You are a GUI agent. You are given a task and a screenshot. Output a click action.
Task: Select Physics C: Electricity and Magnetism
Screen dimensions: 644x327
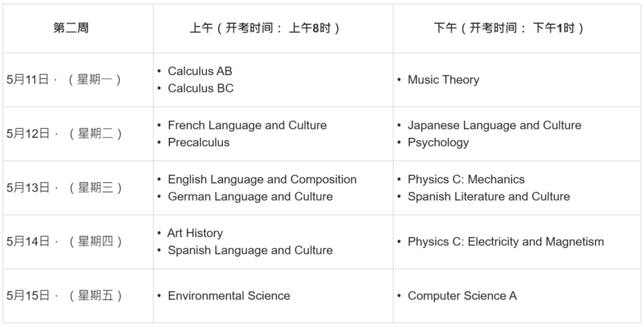click(x=506, y=242)
